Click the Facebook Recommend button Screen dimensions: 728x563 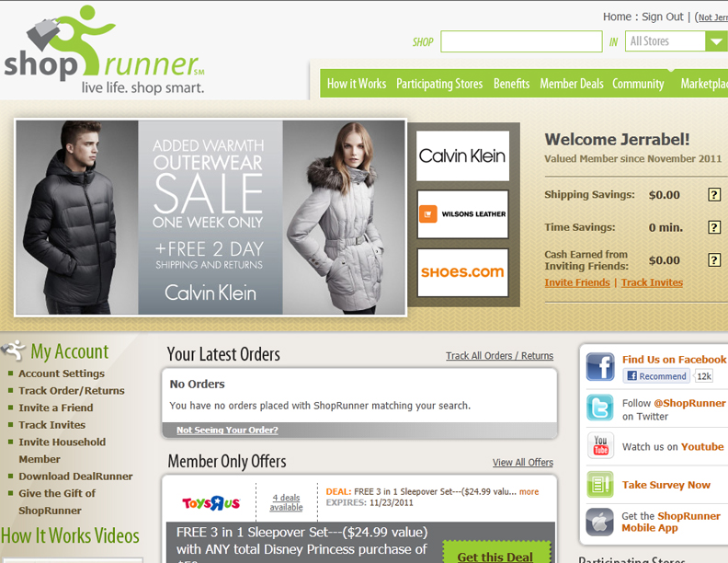656,376
